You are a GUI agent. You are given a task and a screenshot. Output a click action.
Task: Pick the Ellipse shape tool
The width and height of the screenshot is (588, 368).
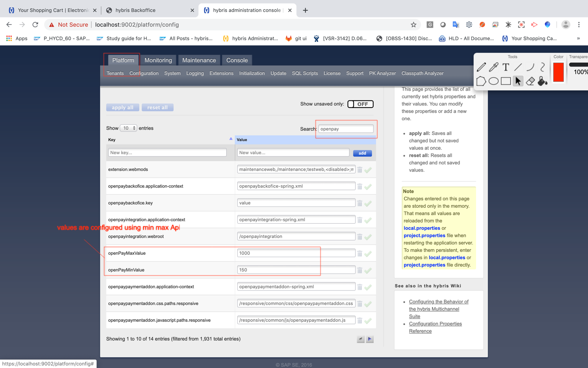[493, 81]
